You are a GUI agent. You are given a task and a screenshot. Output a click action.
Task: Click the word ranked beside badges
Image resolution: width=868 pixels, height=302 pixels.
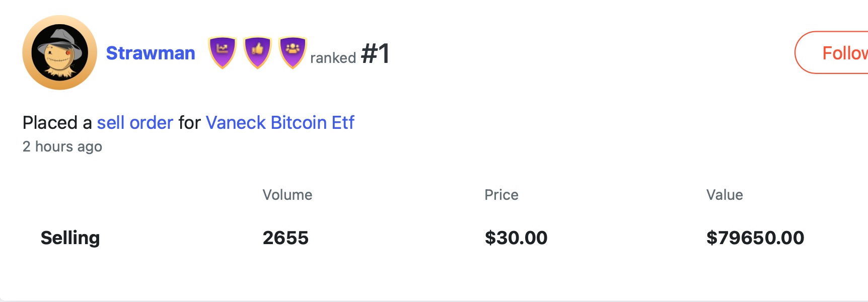click(x=333, y=58)
